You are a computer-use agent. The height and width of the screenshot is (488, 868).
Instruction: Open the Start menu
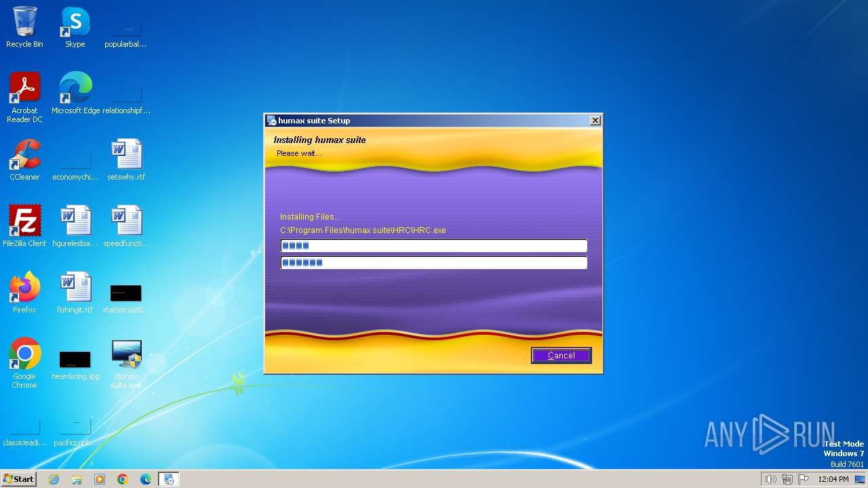click(18, 479)
